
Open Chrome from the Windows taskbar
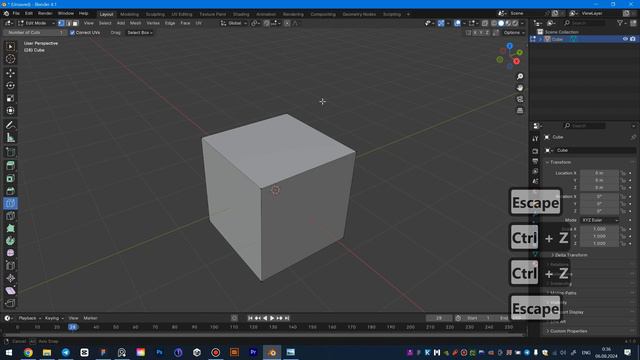point(28,352)
